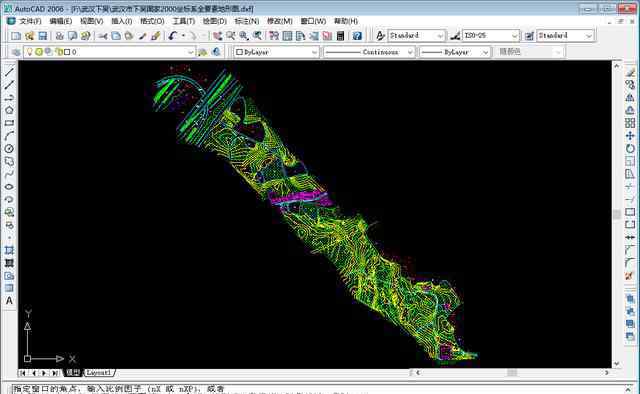Select the Move tool in Modify toolbar
The height and width of the screenshot is (394, 640).
click(630, 136)
